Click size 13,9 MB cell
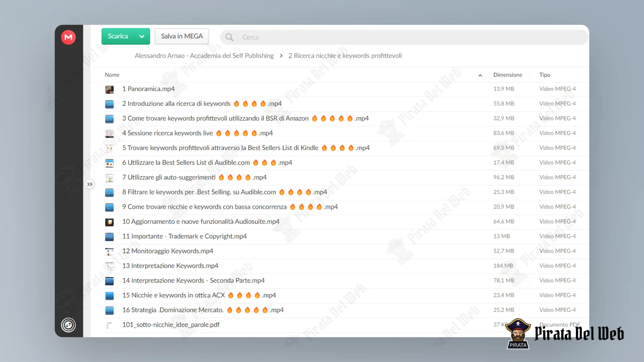644x362 pixels. pos(504,89)
